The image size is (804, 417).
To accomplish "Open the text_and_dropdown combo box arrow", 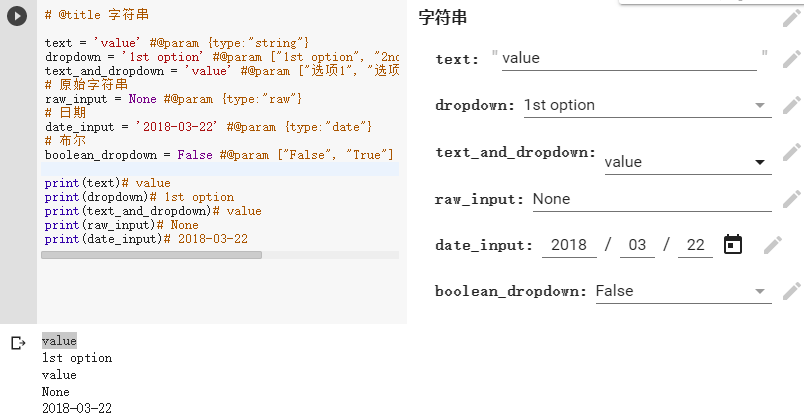I will pyautogui.click(x=760, y=163).
